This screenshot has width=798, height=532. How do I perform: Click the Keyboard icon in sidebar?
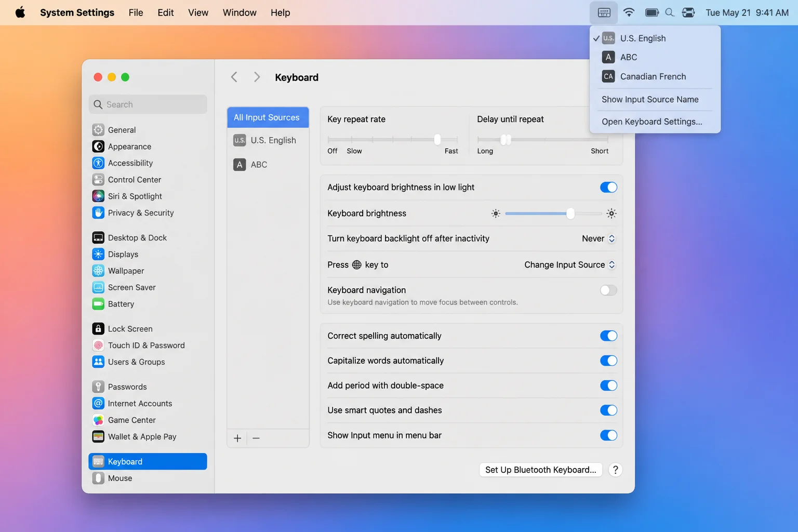(98, 462)
